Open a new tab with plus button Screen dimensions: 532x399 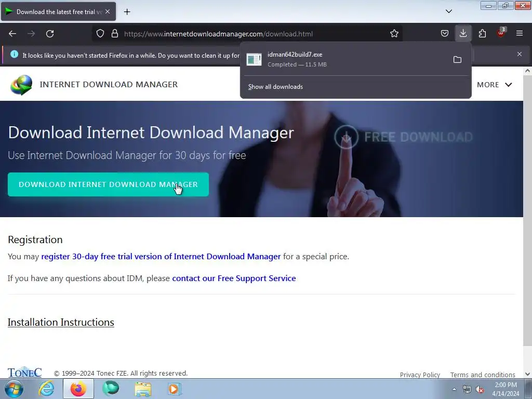point(127,12)
